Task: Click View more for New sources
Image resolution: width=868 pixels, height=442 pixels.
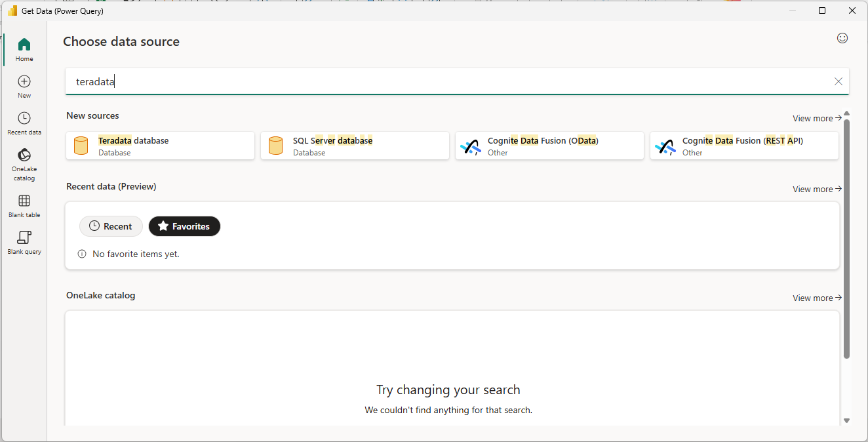Action: [x=817, y=118]
